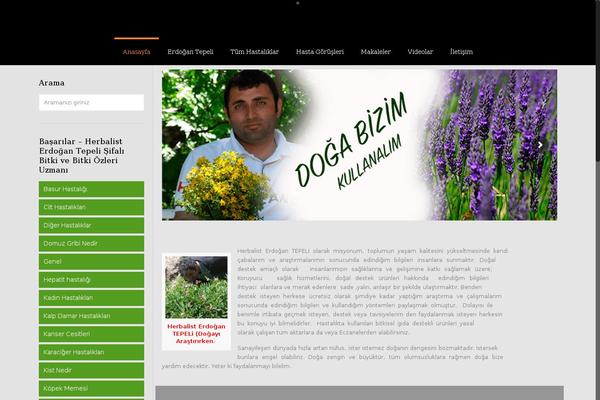Image resolution: width=600 pixels, height=400 pixels.
Task: Open the Karaciğer Hastalıkları category
Action: coord(91,352)
